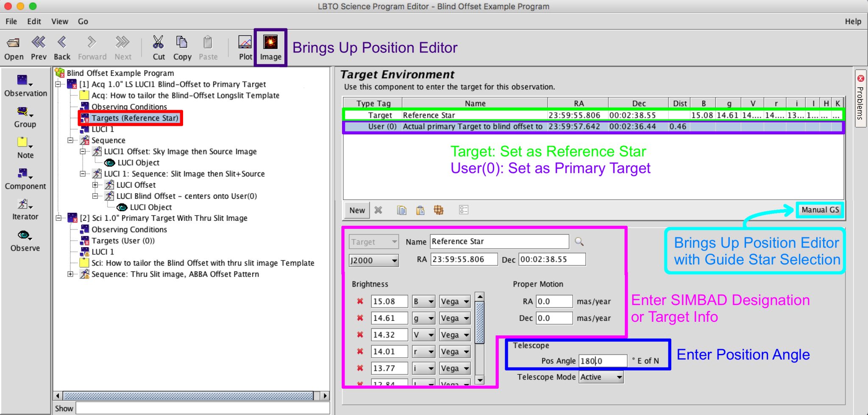Open the Vega system dropdown for 15.08

click(x=455, y=301)
